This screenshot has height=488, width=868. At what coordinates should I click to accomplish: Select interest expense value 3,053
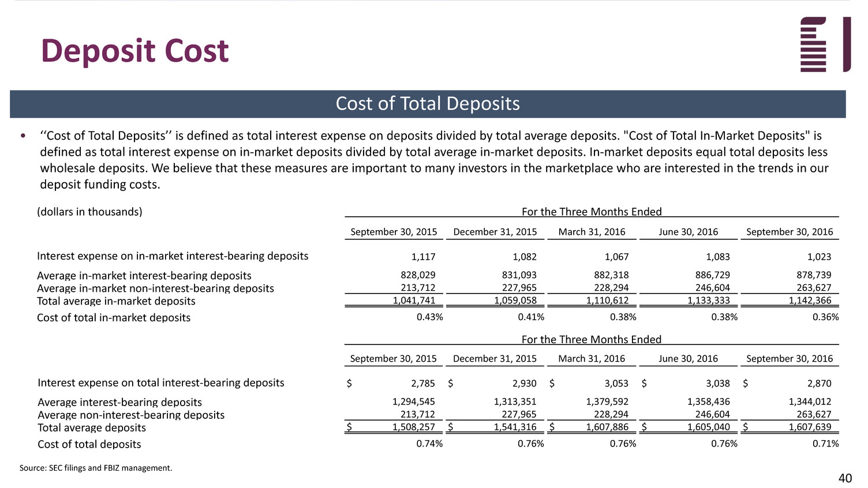click(x=616, y=384)
